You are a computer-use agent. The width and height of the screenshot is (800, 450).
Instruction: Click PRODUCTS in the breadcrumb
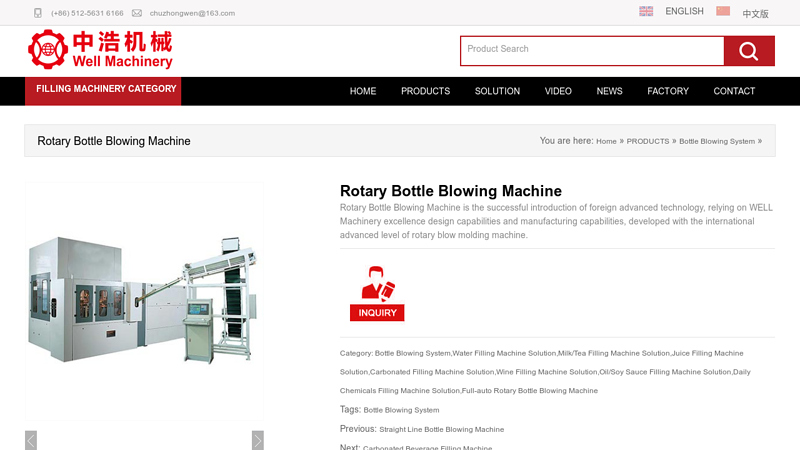click(x=647, y=141)
